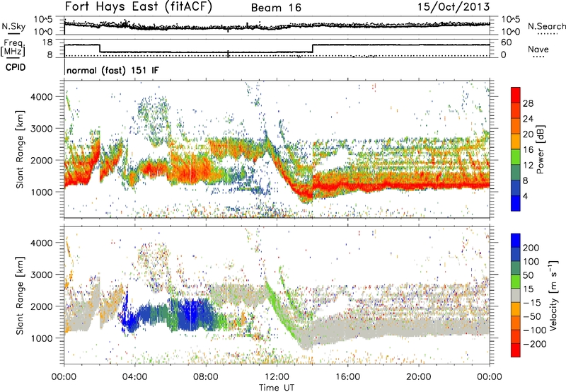The image size is (566, 392).
Task: Click the "Nave" legend label
Action: coord(538,50)
